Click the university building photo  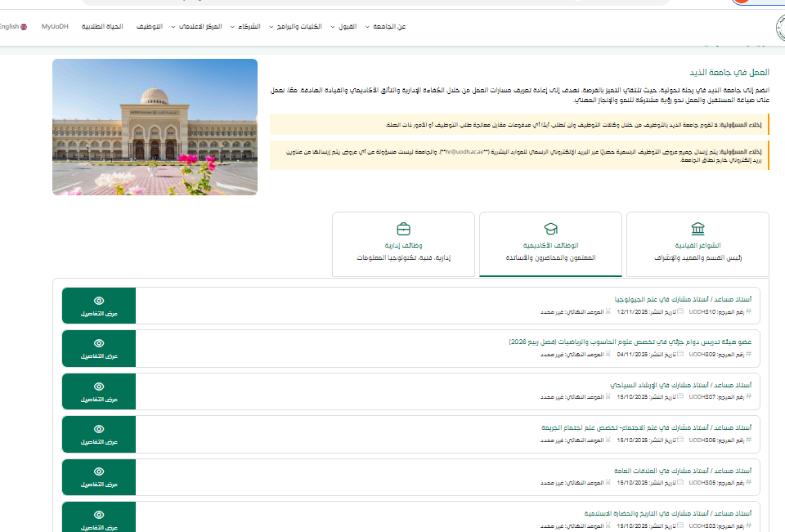155,127
